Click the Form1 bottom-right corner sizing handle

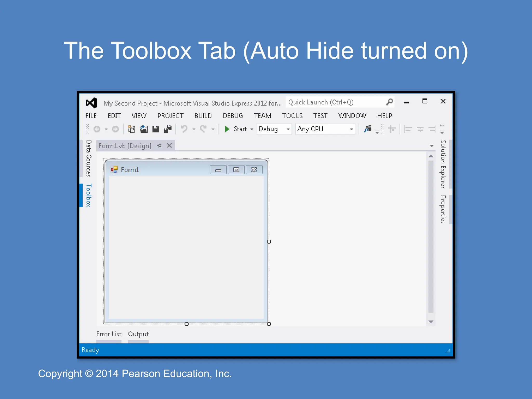[x=269, y=324]
